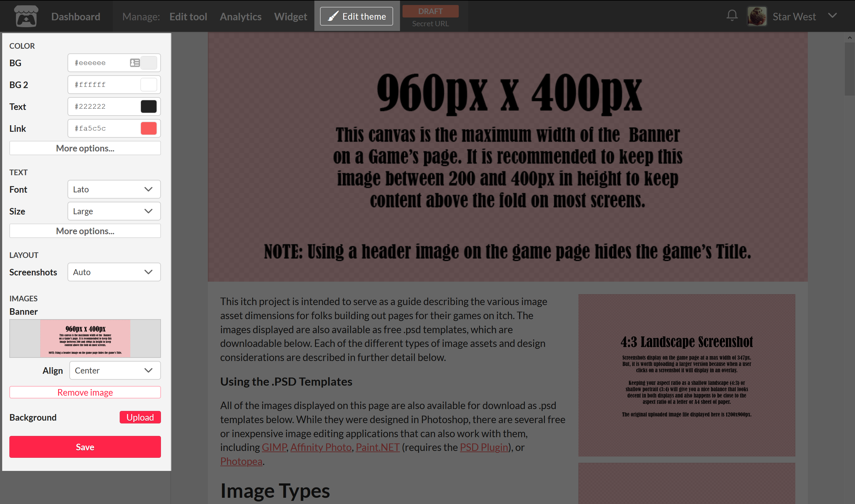This screenshot has height=504, width=855.
Task: Click the Link color swatch #fa5c5c
Action: tap(149, 128)
